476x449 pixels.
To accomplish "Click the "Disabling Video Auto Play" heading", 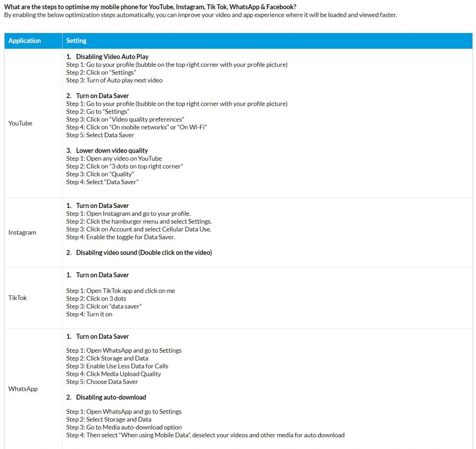I will pos(112,57).
